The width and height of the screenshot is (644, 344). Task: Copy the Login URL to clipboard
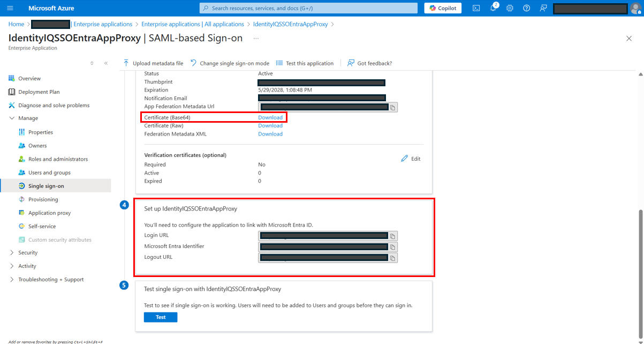click(x=392, y=236)
